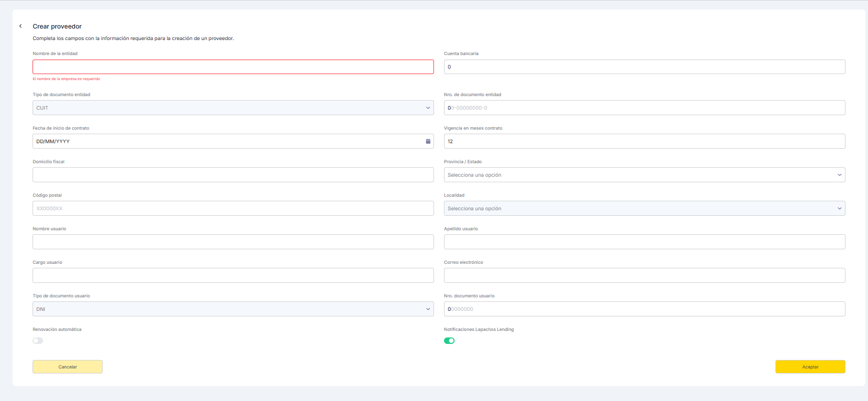
Task: Open the Tipo de documento entidad dropdown
Action: [233, 108]
